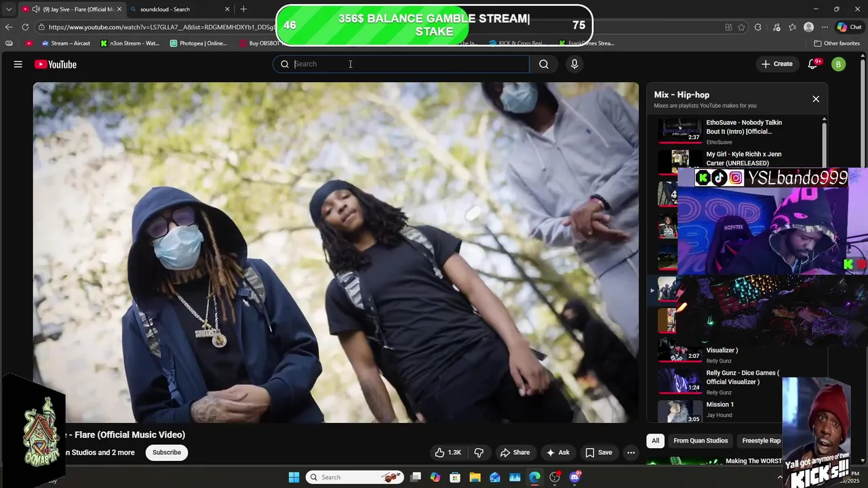868x488 pixels.
Task: Open Outlook from taskbar
Action: pyautogui.click(x=495, y=477)
